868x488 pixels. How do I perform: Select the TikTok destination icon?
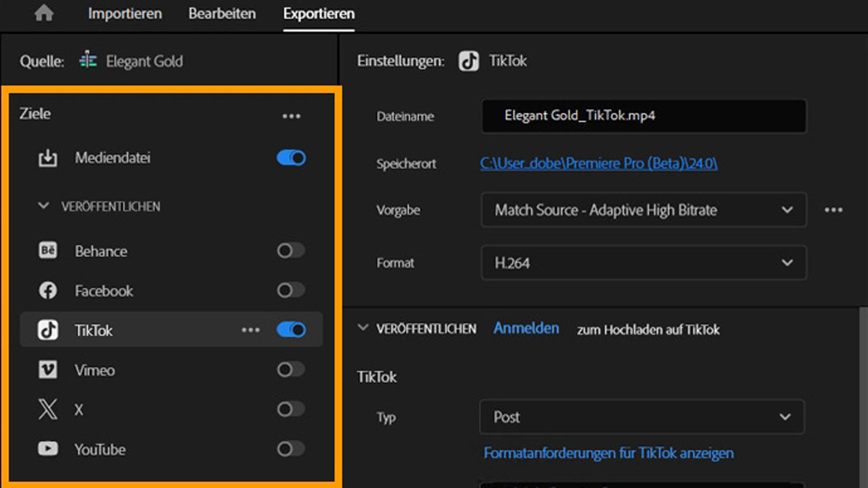[x=48, y=330]
